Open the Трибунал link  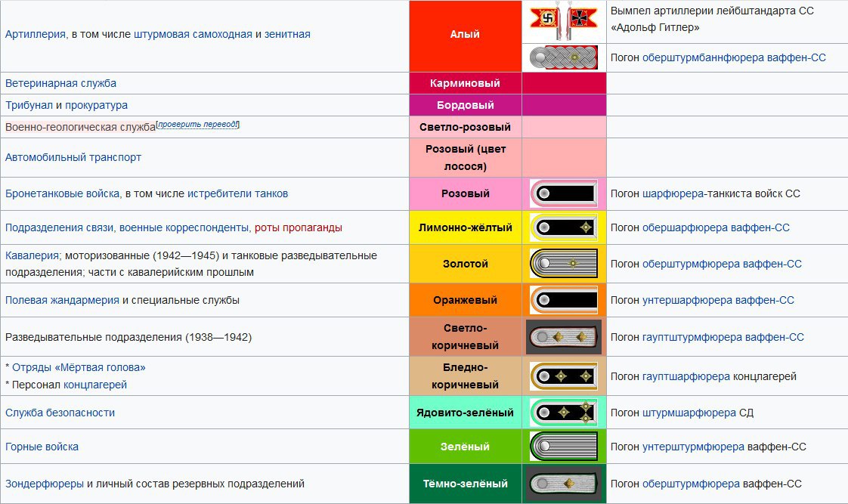point(29,105)
